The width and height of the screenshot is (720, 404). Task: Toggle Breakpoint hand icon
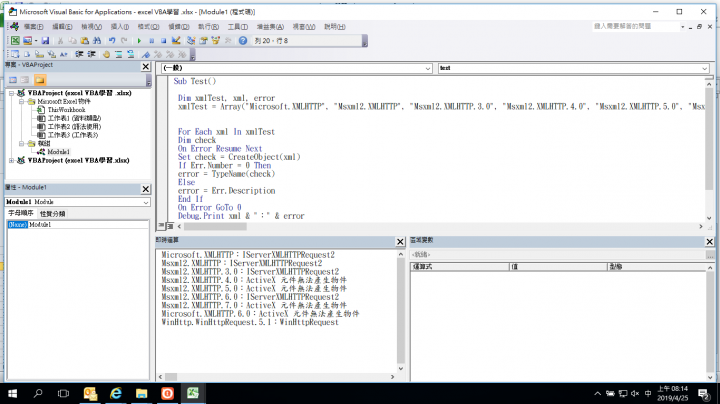pos(106,54)
